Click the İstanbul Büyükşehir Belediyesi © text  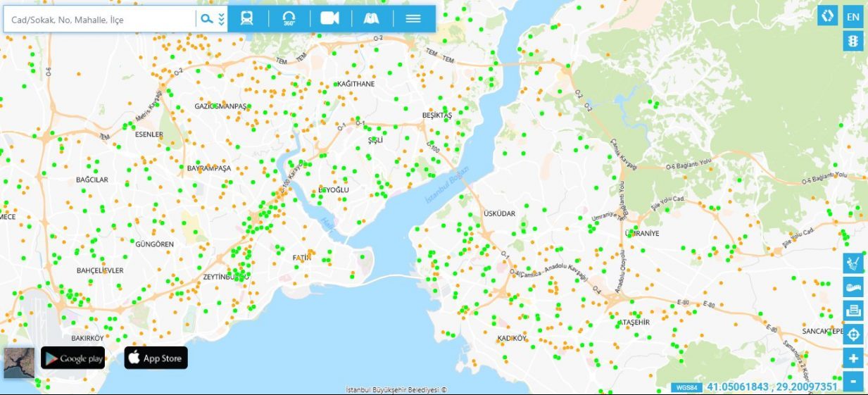point(396,389)
